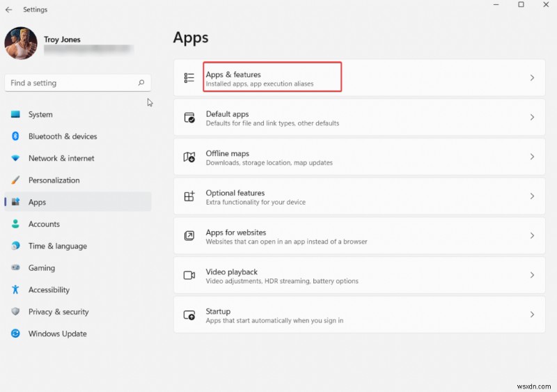Expand Video playback row chevron
Image resolution: width=557 pixels, height=392 pixels.
[532, 275]
